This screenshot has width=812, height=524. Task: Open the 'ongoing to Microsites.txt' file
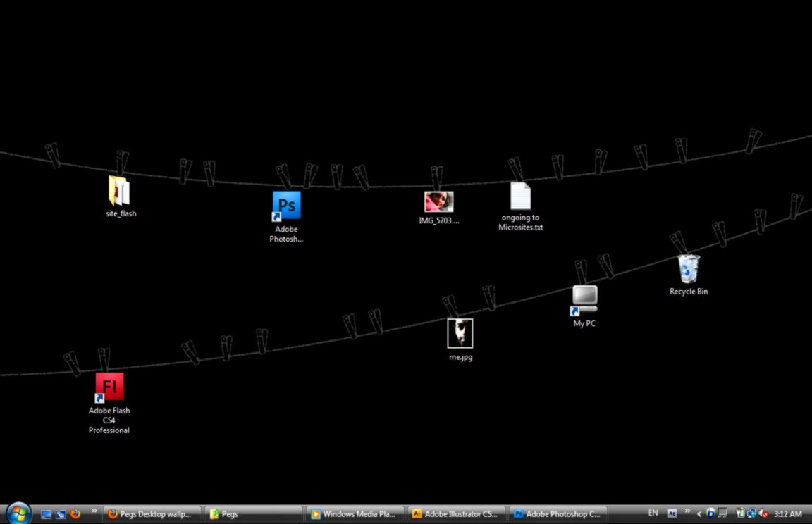519,195
